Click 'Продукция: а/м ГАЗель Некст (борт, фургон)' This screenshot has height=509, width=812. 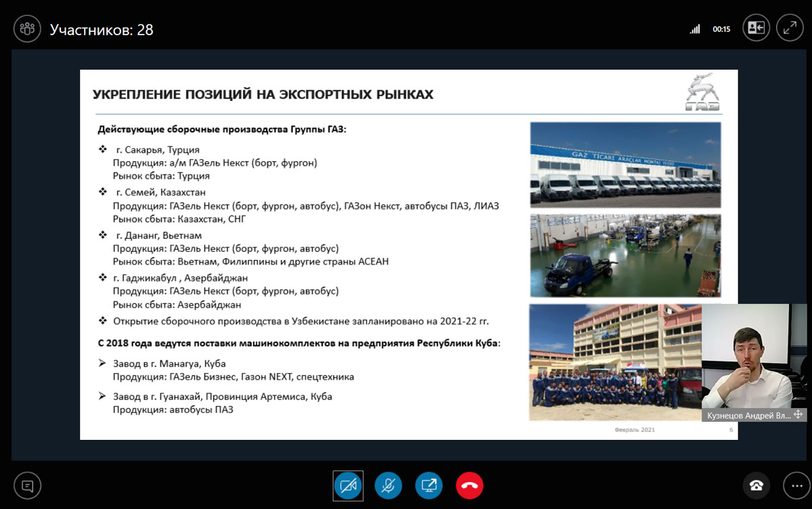215,162
